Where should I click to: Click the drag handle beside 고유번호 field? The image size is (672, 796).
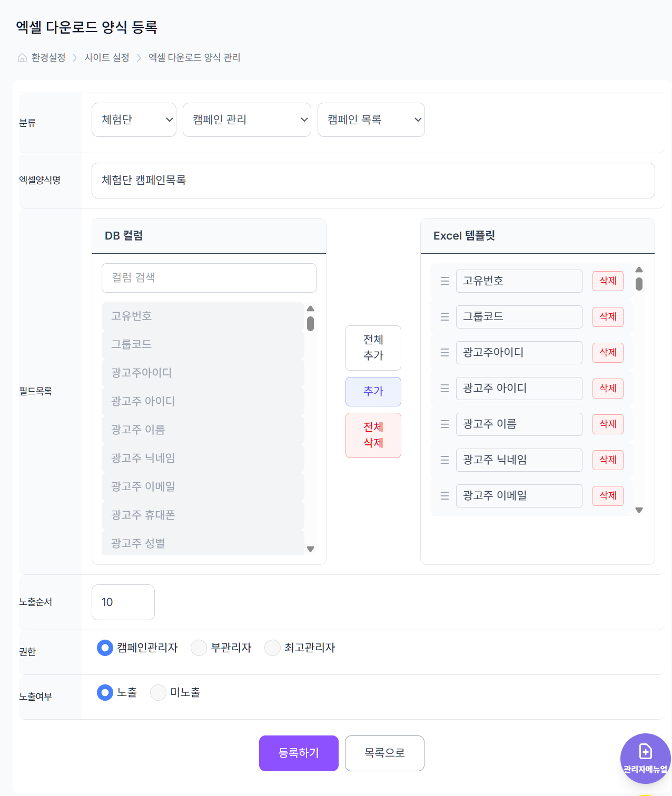pyautogui.click(x=444, y=281)
